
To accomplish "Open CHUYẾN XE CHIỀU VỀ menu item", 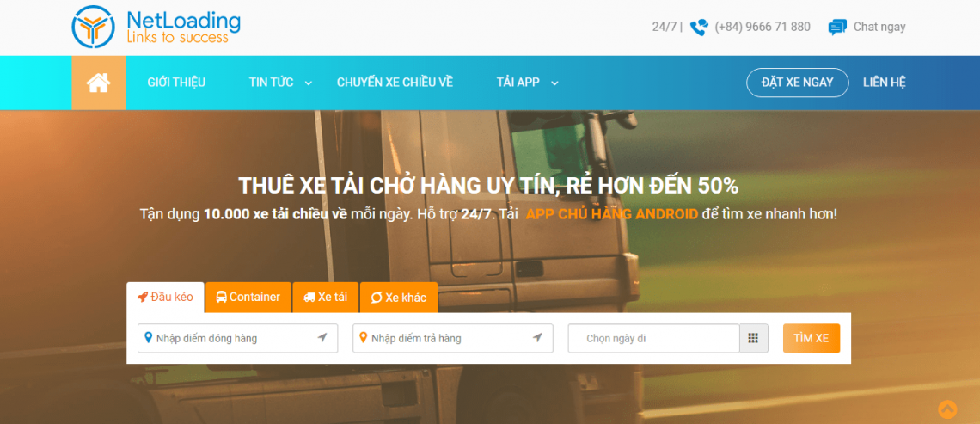I will coord(395,83).
